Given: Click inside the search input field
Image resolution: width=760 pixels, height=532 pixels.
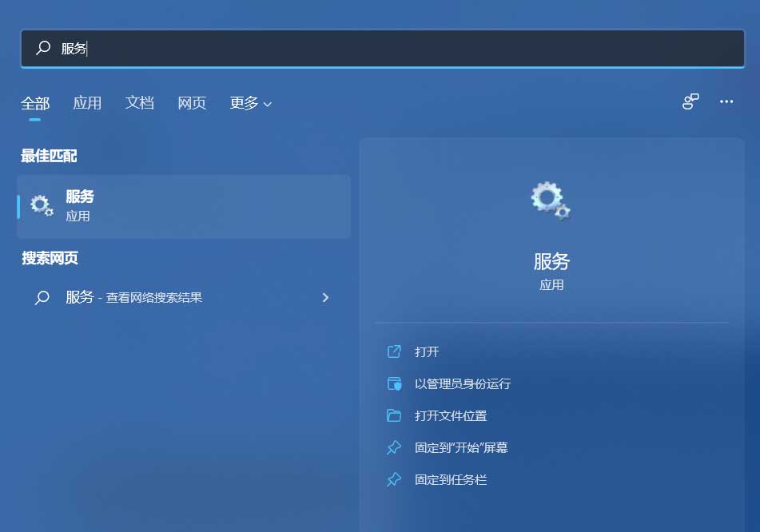Looking at the screenshot, I should [240, 48].
